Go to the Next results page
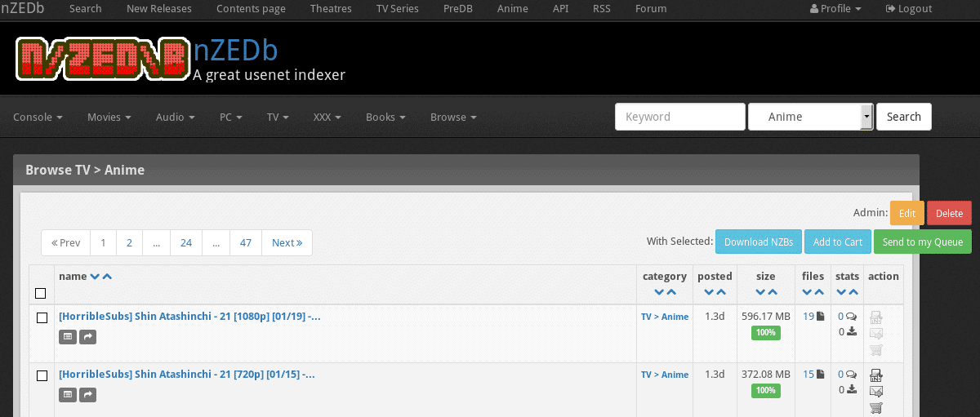 click(287, 242)
